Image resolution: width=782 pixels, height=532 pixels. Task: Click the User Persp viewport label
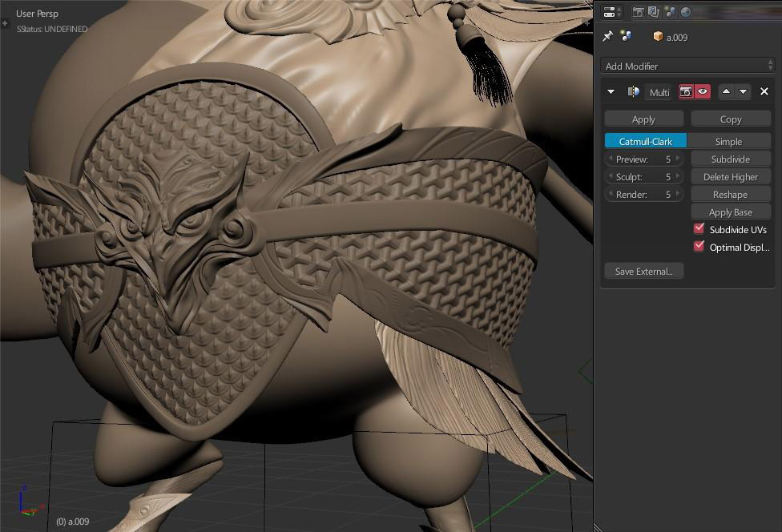click(37, 14)
